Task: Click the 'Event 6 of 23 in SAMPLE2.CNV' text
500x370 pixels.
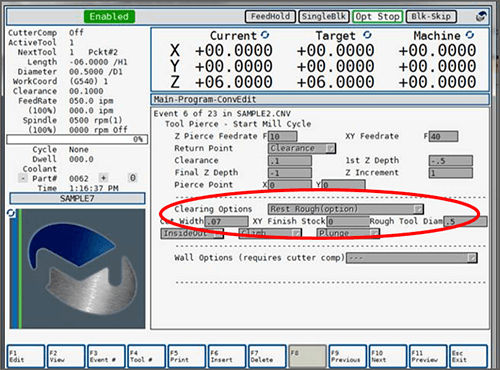Action: click(x=222, y=114)
